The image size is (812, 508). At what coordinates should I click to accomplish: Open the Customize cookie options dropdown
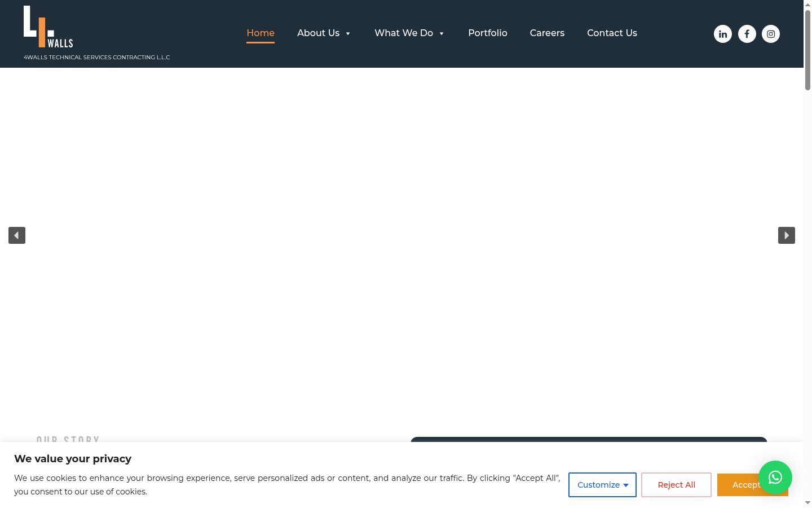pyautogui.click(x=602, y=485)
